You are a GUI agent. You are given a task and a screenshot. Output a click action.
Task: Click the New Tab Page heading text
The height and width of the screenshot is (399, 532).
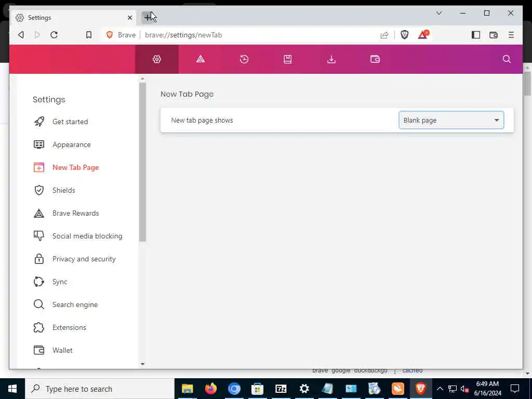187,94
